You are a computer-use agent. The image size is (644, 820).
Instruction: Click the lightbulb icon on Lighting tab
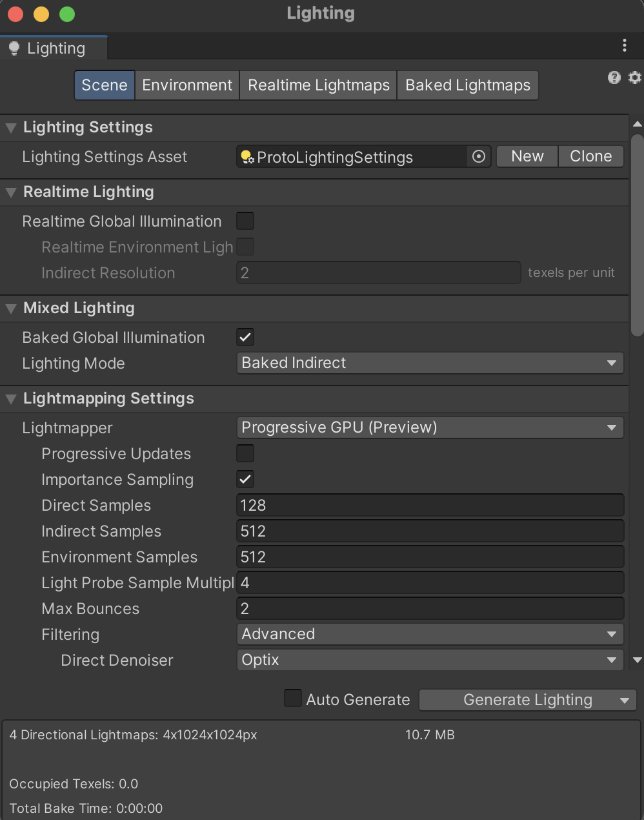tap(14, 48)
